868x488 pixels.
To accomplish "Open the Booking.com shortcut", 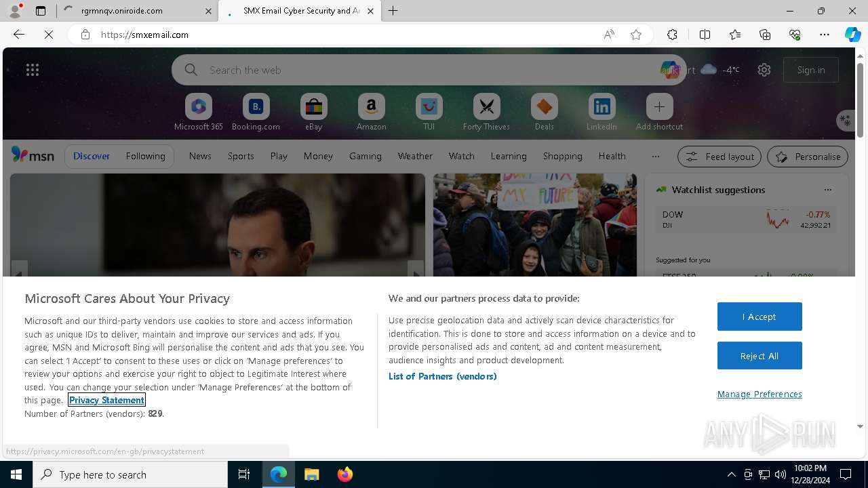I will pyautogui.click(x=256, y=112).
